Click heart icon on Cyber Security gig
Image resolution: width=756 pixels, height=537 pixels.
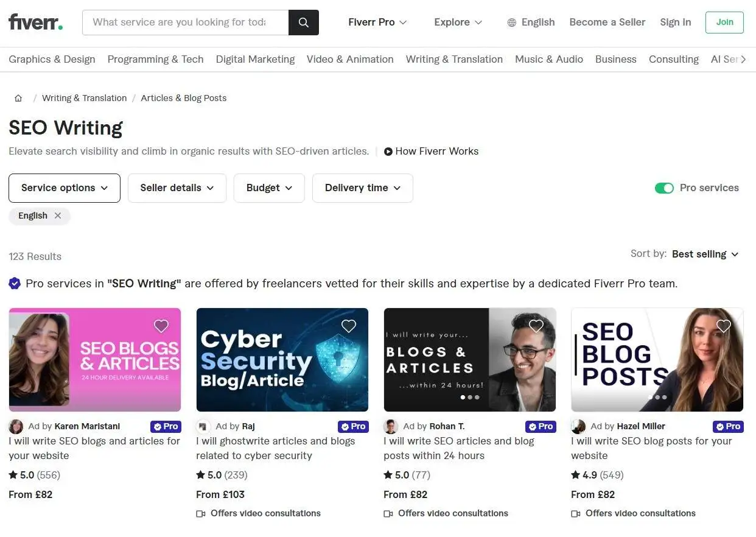point(349,326)
